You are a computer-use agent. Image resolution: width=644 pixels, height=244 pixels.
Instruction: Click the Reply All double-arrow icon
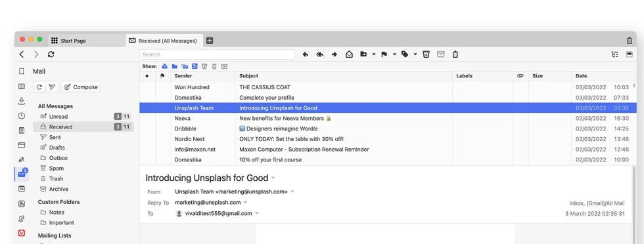pyautogui.click(x=319, y=54)
